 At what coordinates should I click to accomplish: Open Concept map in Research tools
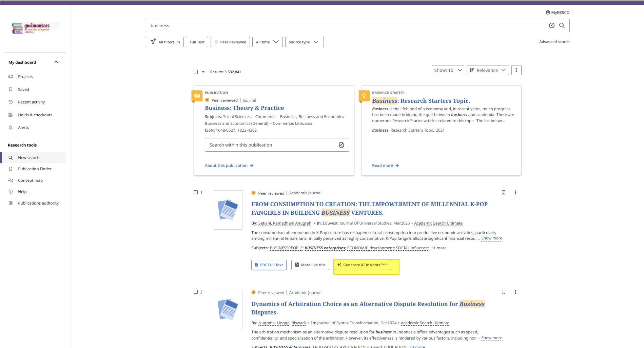[x=30, y=180]
